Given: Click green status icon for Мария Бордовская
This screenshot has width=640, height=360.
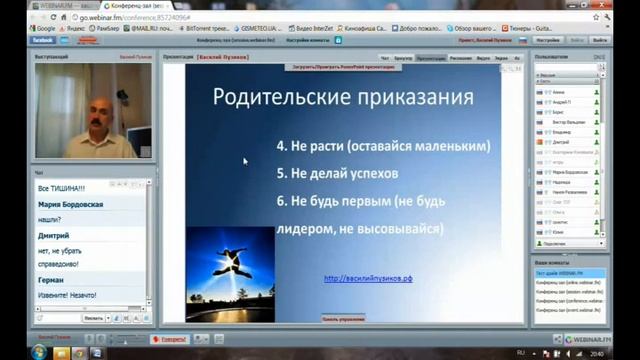Looking at the screenshot, I should point(596,172).
